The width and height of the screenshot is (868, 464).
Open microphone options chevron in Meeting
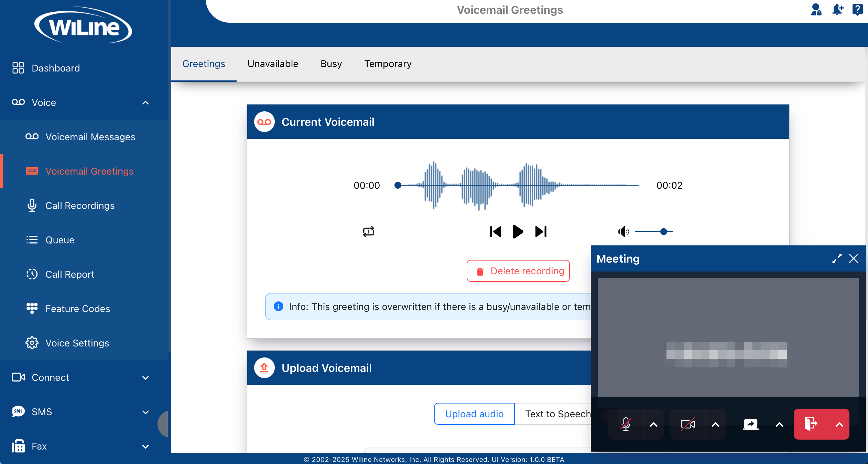pyautogui.click(x=654, y=424)
